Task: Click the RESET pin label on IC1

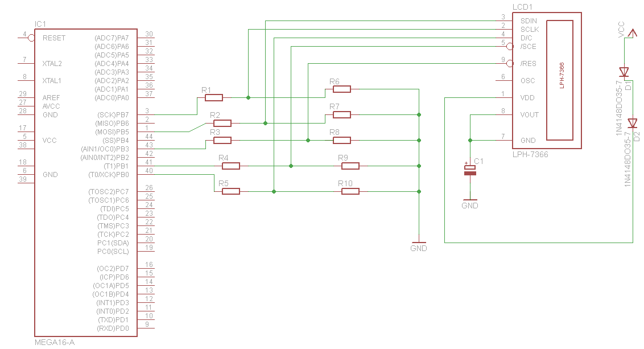Action: [54, 38]
